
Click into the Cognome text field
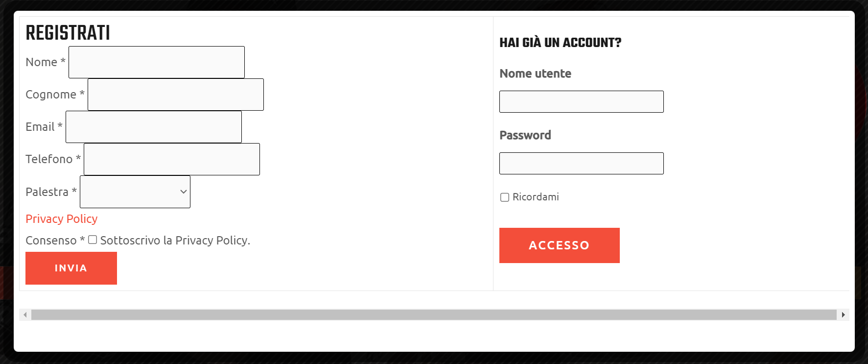pyautogui.click(x=176, y=95)
